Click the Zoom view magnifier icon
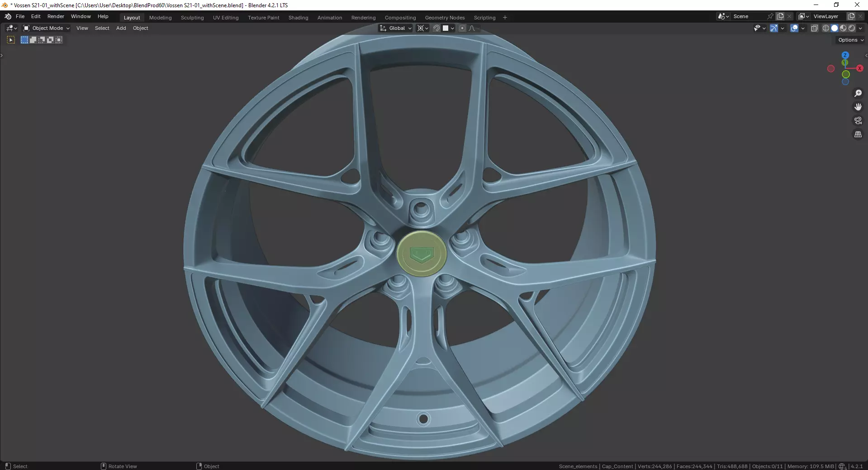 [x=858, y=93]
